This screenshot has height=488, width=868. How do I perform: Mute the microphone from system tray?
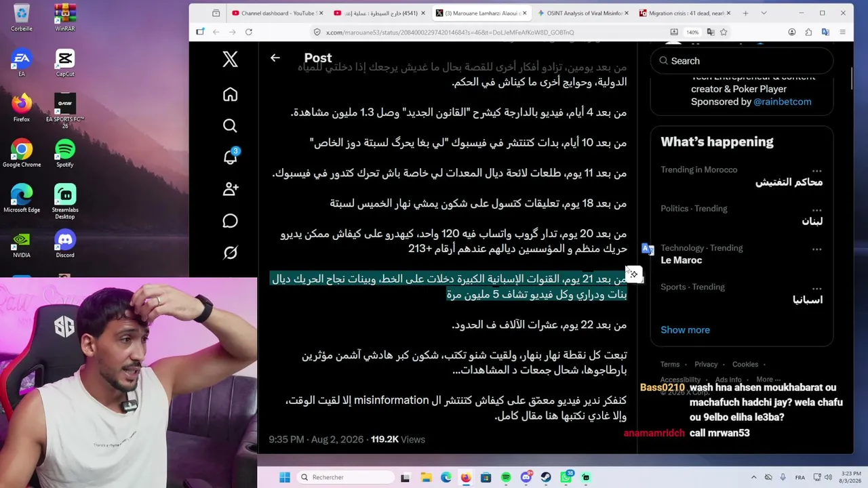coord(783,477)
